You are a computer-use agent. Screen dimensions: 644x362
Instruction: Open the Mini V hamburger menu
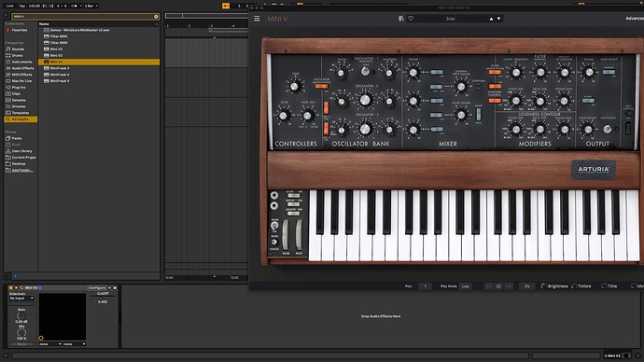(257, 19)
